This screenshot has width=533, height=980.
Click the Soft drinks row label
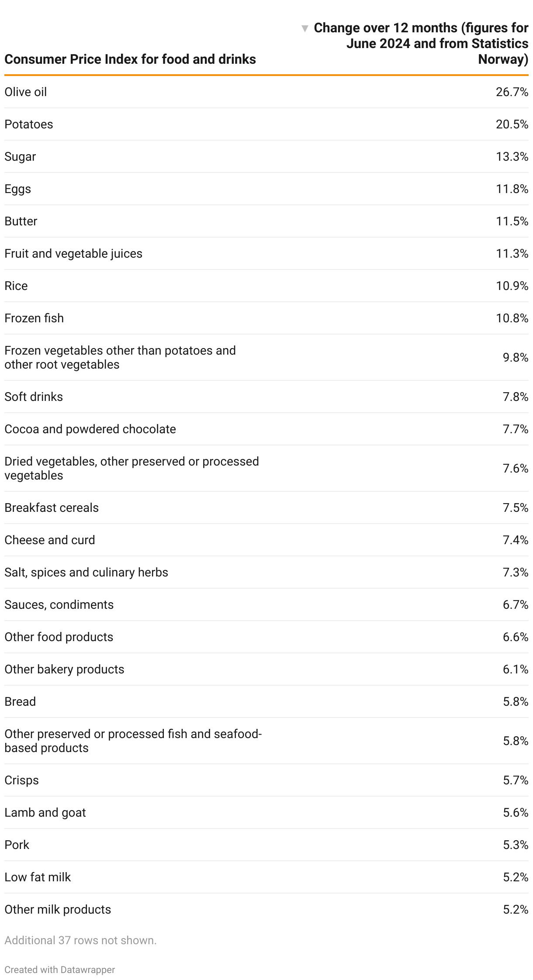pyautogui.click(x=34, y=397)
